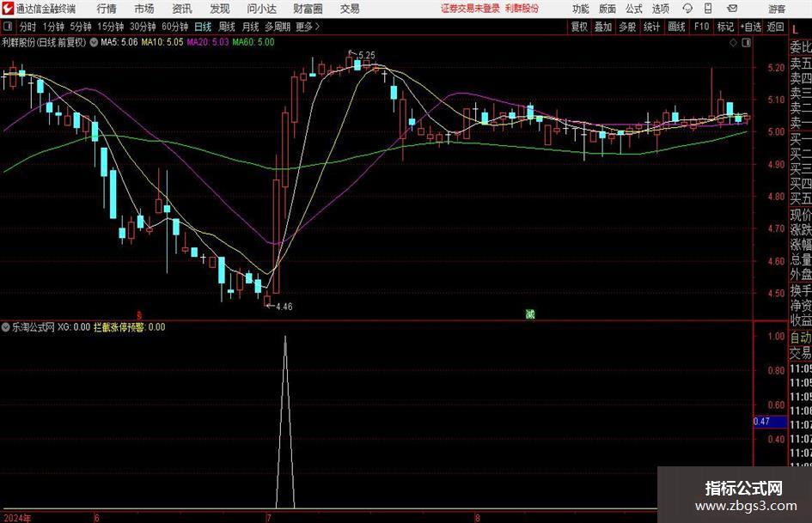Click the diamond icon above the chart
The image size is (812, 523).
733,43
